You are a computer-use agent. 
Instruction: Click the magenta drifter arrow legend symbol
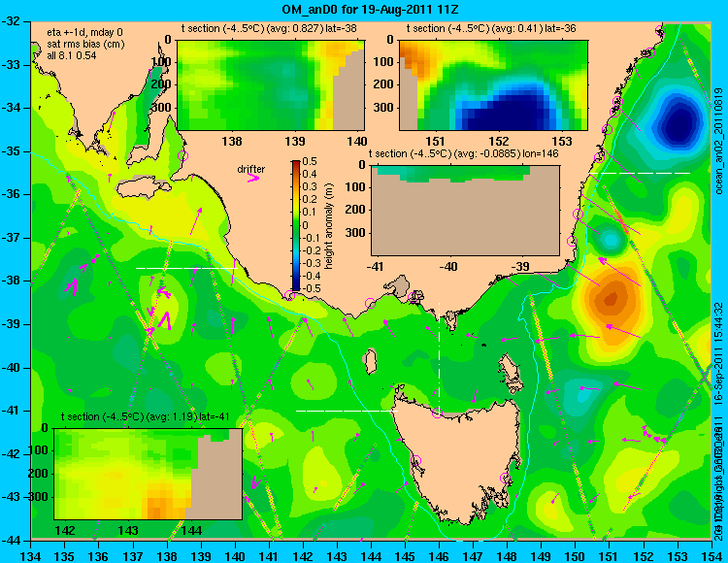253,178
